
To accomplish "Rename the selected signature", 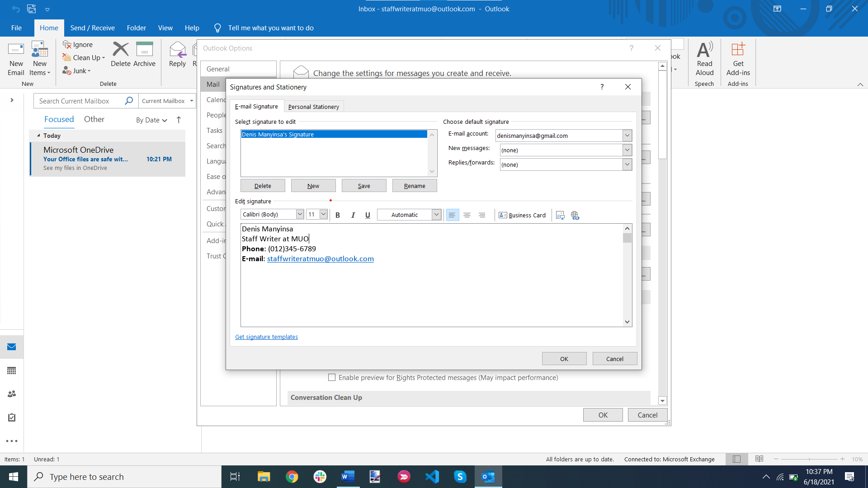I will 414,185.
